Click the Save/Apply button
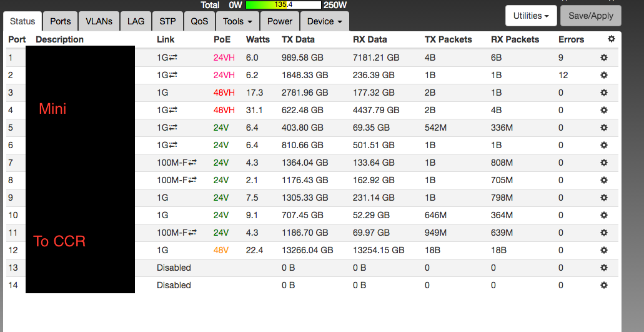This screenshot has height=332, width=644. (x=590, y=16)
